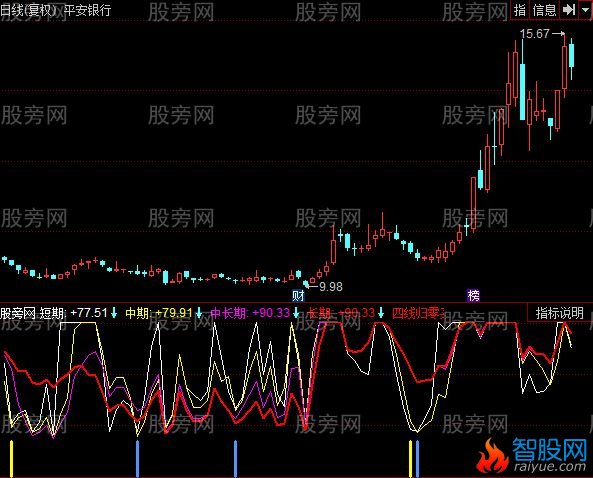This screenshot has height=478, width=593.
Task: Select the 15.67 high price label
Action: pos(534,34)
